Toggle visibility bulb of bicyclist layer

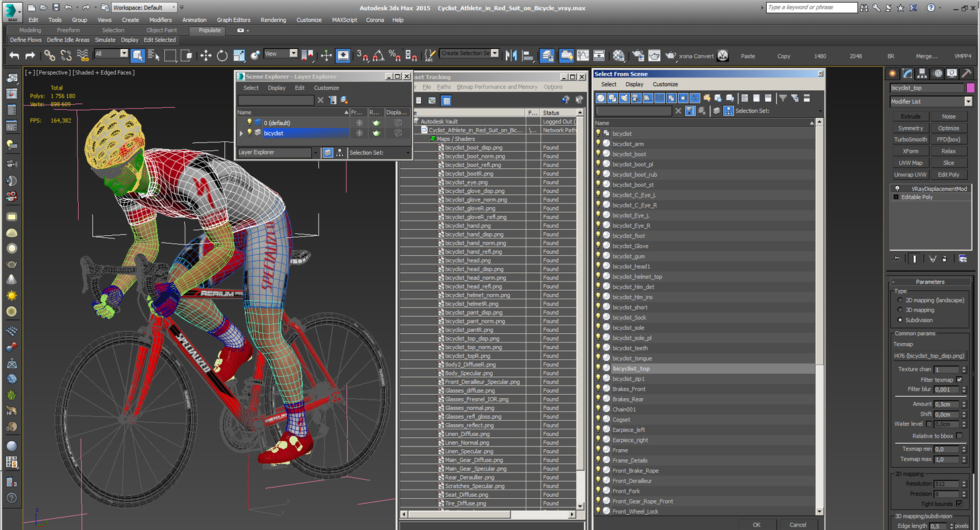(250, 133)
